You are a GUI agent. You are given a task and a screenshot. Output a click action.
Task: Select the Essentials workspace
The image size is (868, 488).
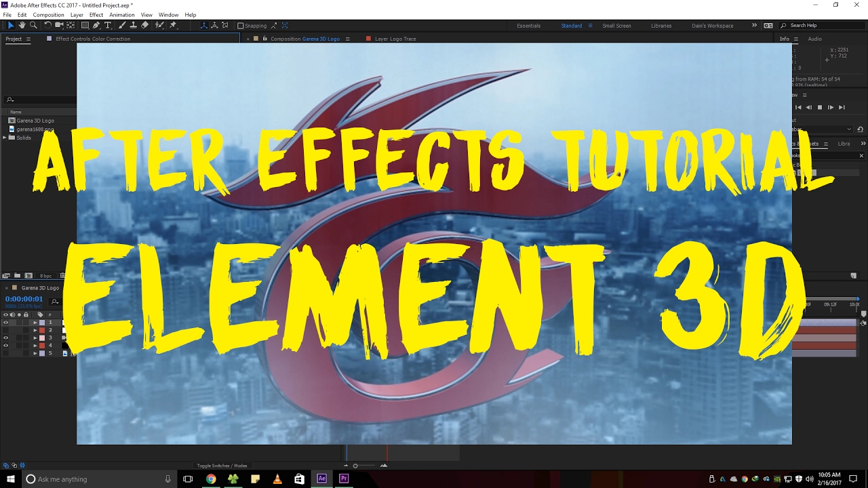[529, 26]
